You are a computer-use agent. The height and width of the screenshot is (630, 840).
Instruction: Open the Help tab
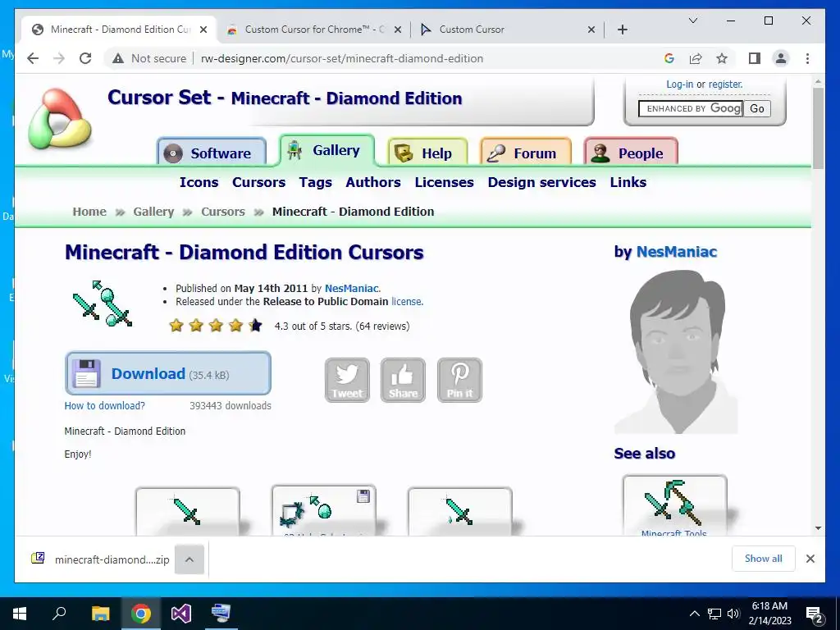[x=427, y=153]
